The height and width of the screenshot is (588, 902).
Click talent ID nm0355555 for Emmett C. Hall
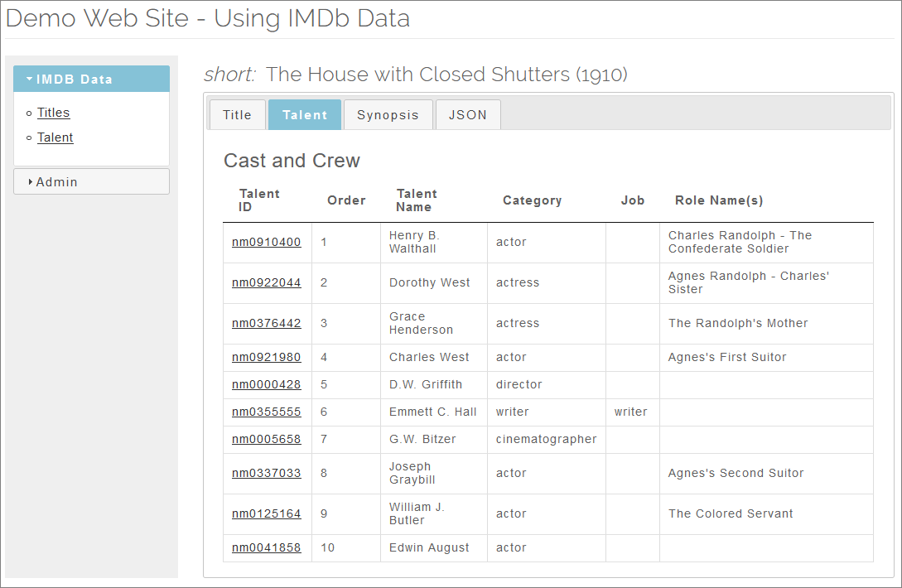click(267, 412)
